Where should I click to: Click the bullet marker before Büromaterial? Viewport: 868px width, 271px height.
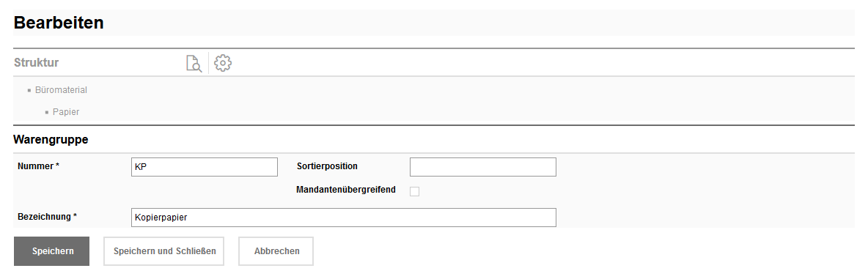29,90
